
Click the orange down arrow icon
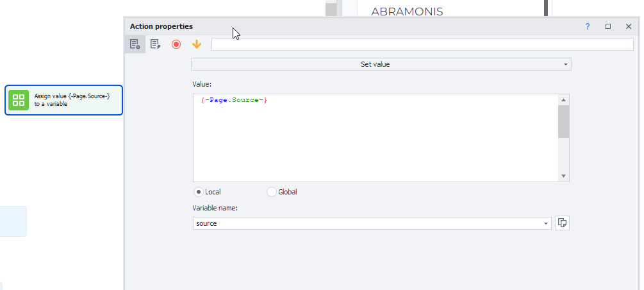pos(197,44)
